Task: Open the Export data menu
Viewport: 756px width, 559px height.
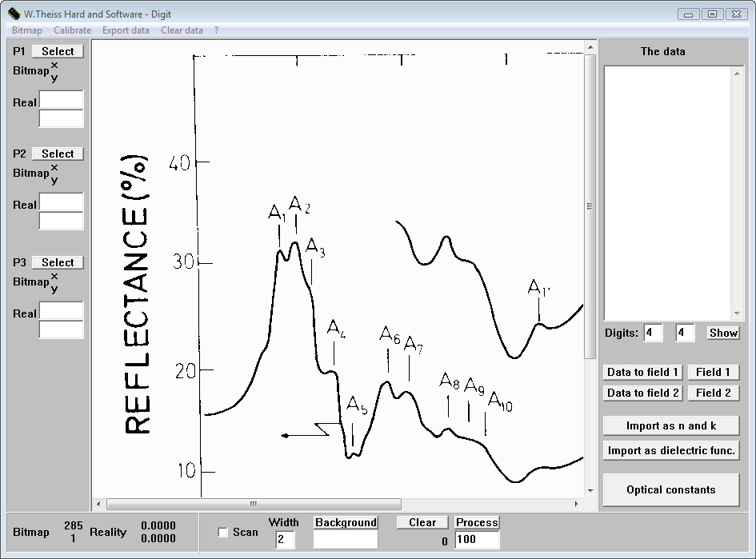Action: (x=126, y=30)
